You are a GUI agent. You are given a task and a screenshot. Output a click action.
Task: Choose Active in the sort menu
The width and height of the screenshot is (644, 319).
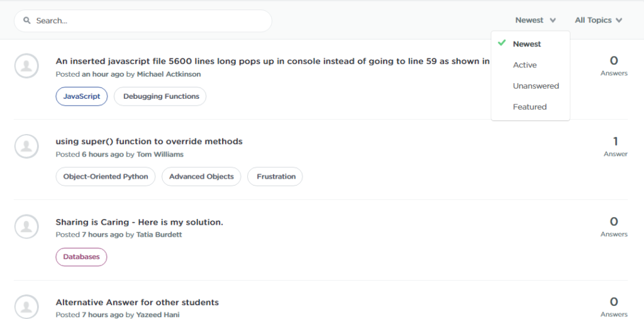point(525,65)
